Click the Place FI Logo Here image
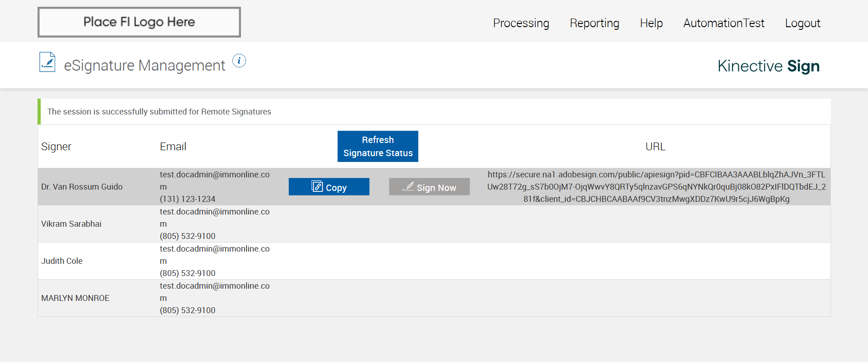Viewport: 868px width, 362px height. click(139, 22)
